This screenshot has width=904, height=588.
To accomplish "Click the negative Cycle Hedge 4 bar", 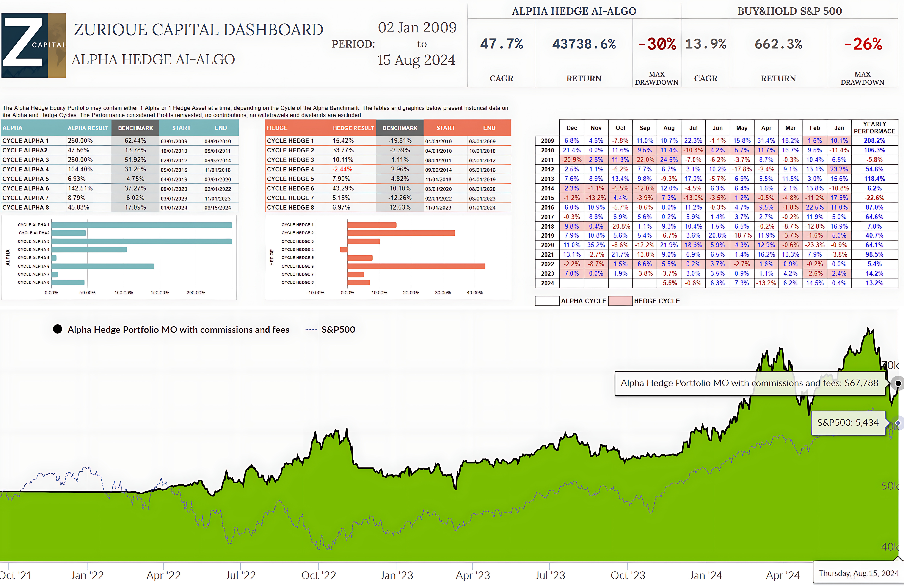I will 344,249.
